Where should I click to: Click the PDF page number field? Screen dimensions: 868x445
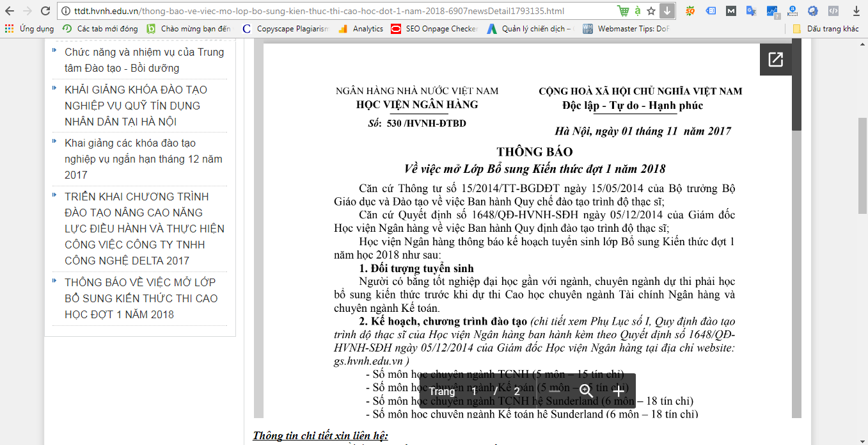pos(474,391)
